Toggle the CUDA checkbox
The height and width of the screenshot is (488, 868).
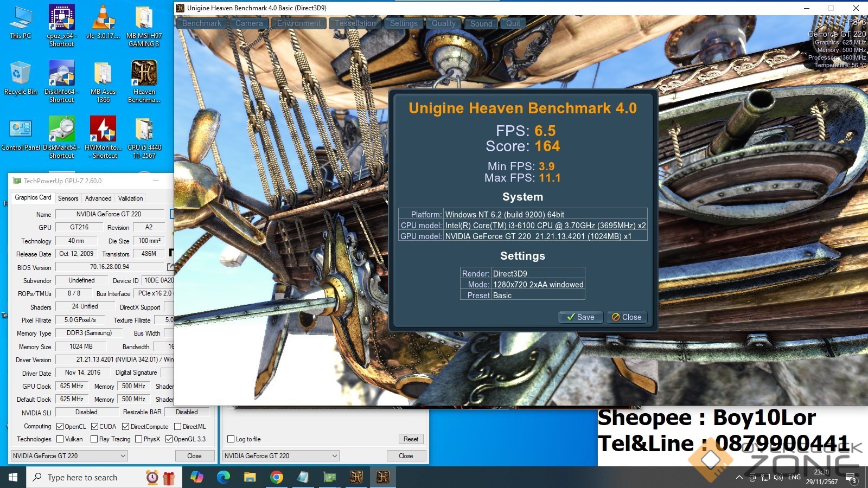[95, 427]
